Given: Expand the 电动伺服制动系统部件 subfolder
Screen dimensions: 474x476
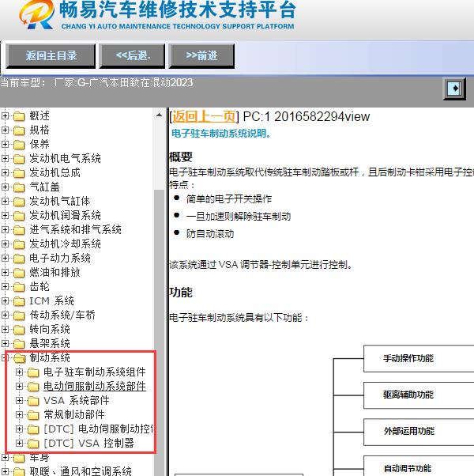Looking at the screenshot, I should (19, 386).
